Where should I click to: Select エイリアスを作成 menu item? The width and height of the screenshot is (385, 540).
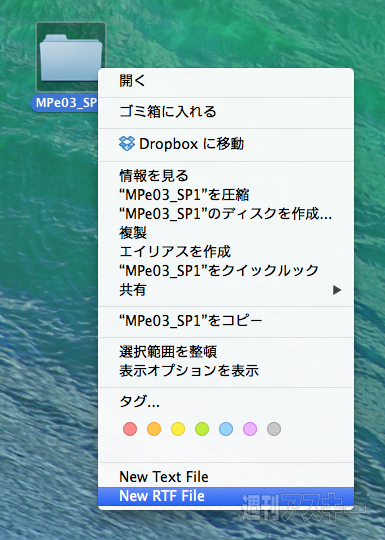(226, 252)
